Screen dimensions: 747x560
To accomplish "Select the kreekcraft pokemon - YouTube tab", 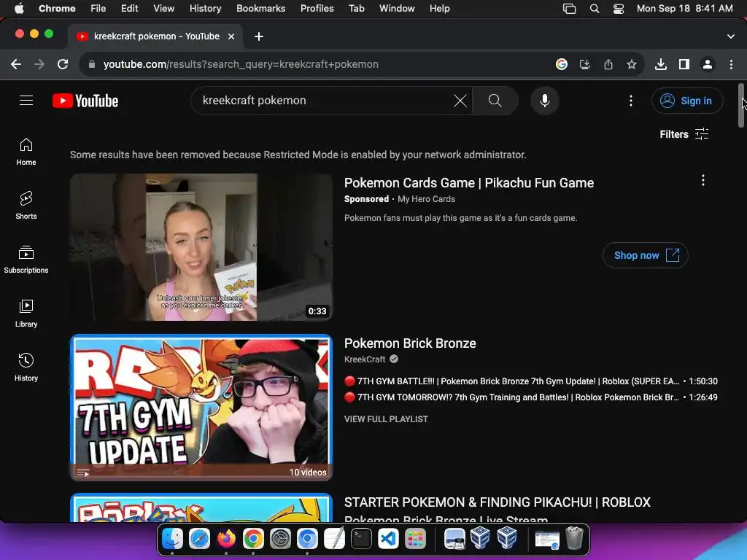I will pyautogui.click(x=155, y=36).
